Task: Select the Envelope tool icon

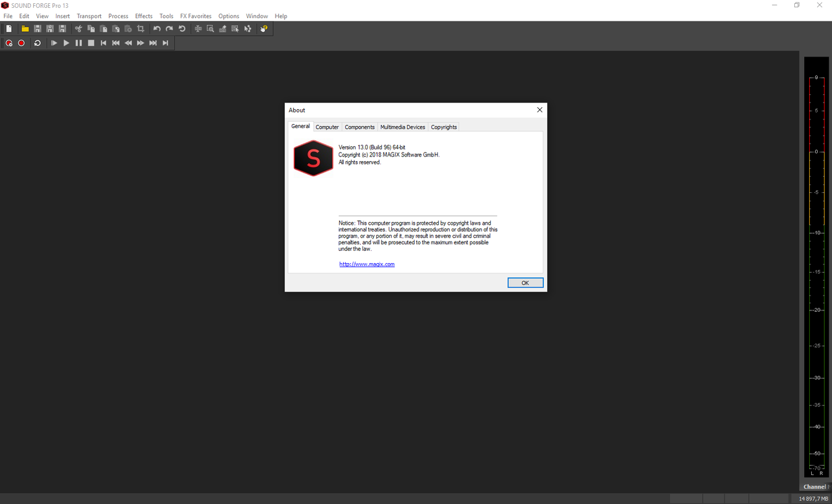Action: (248, 29)
